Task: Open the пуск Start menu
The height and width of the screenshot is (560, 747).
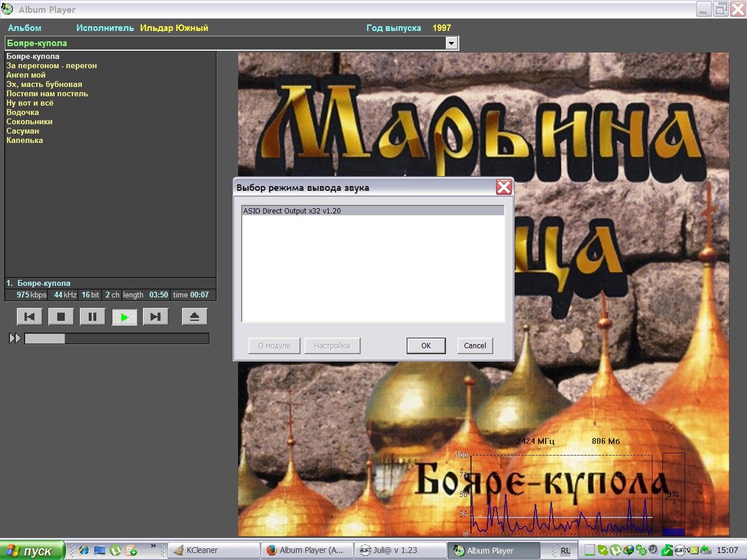Action: click(x=32, y=551)
